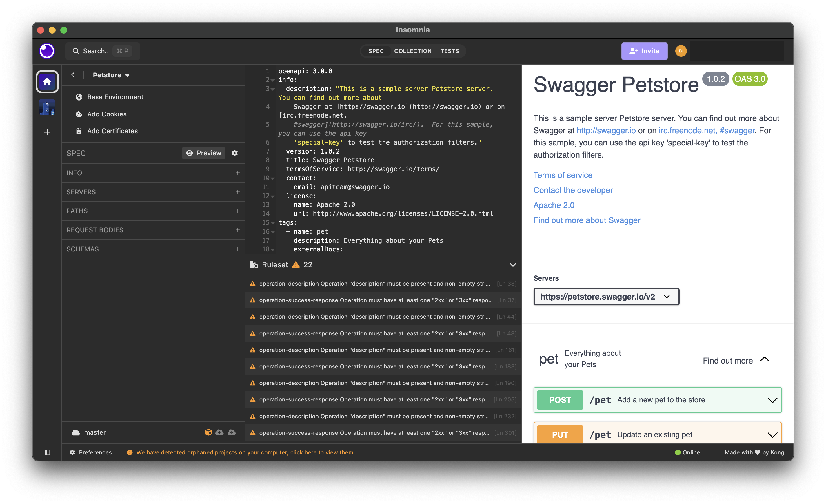
Task: Focus the Search field
Action: [102, 51]
